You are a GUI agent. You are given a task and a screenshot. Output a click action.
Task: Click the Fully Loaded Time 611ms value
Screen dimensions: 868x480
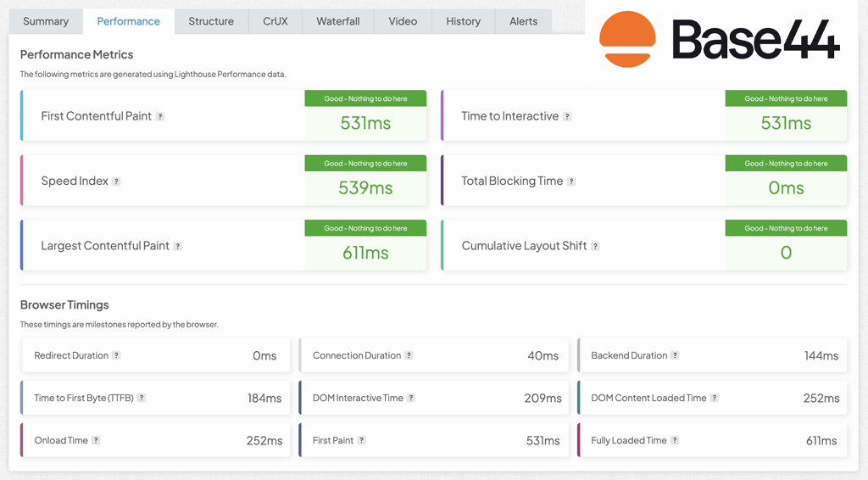[821, 440]
